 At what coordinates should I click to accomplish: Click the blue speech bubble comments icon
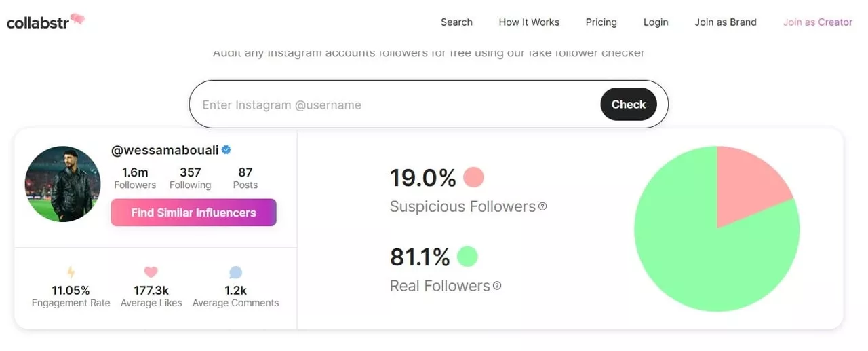(x=235, y=273)
